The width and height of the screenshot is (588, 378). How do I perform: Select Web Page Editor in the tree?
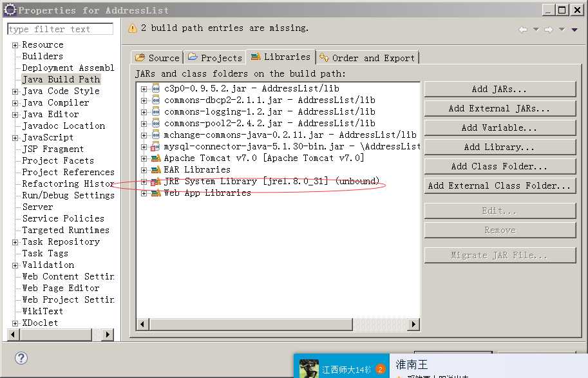(x=61, y=288)
